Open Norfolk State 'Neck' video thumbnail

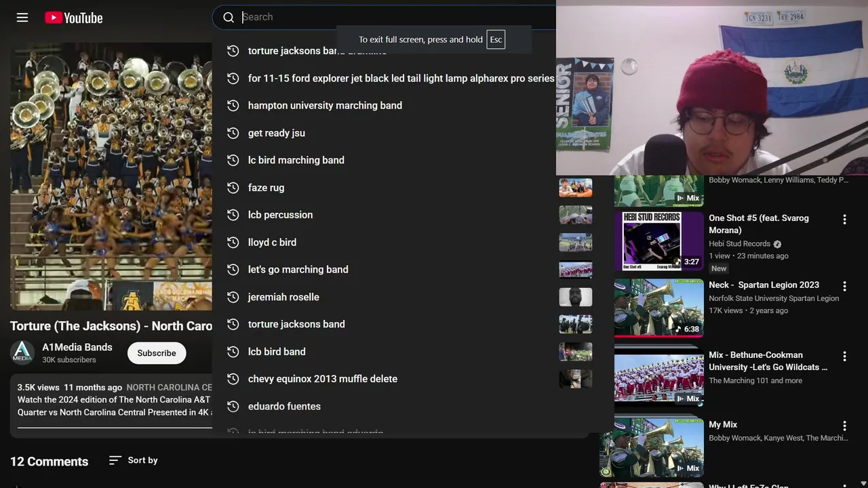point(659,308)
